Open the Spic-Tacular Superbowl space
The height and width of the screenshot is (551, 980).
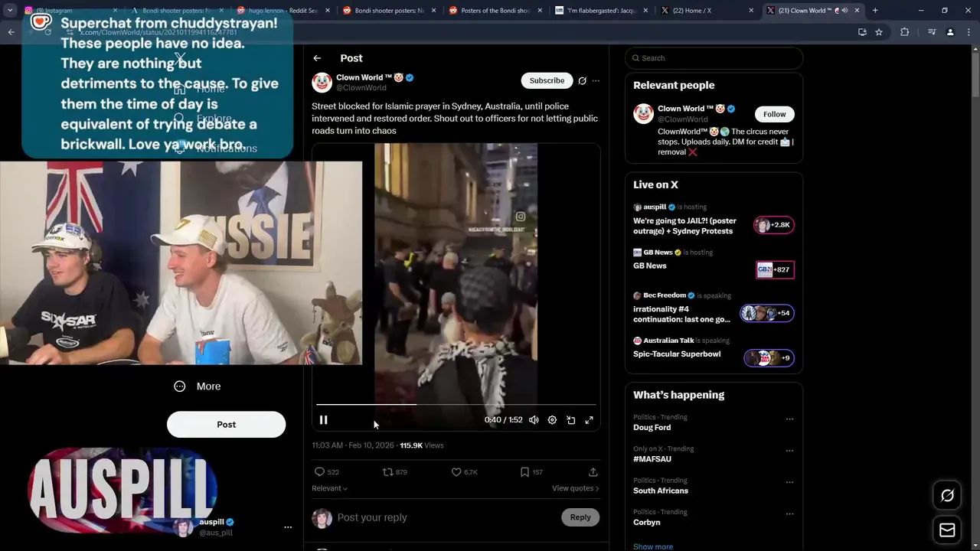pyautogui.click(x=677, y=354)
